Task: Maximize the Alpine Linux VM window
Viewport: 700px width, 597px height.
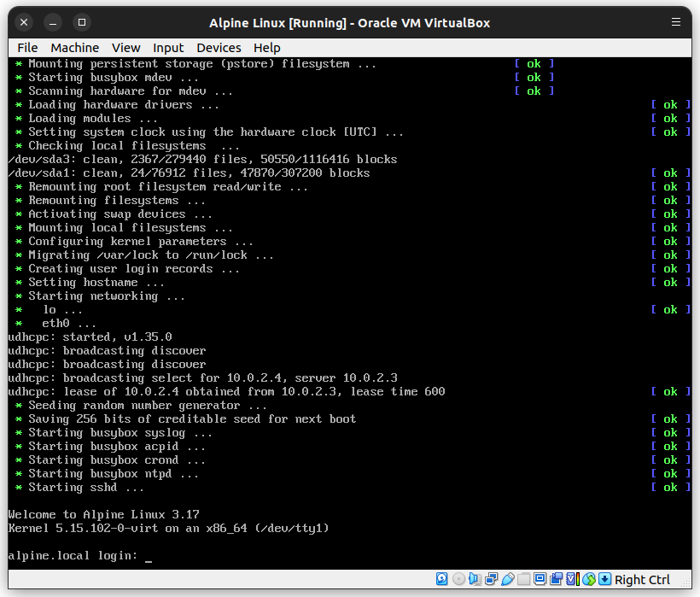Action: point(82,22)
